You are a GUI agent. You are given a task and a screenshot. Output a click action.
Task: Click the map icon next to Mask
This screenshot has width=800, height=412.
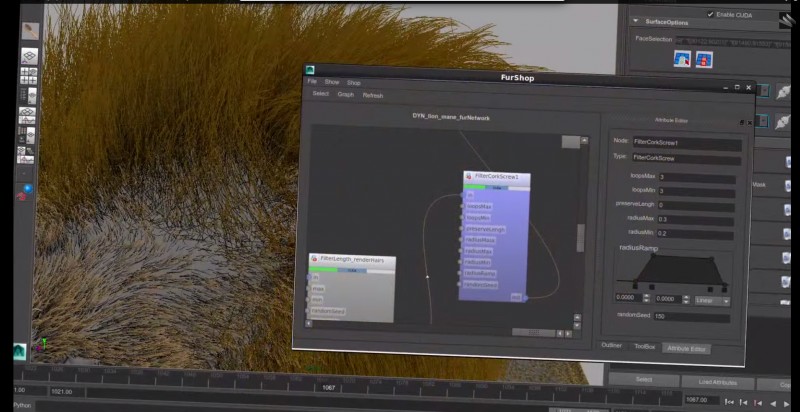click(x=788, y=187)
